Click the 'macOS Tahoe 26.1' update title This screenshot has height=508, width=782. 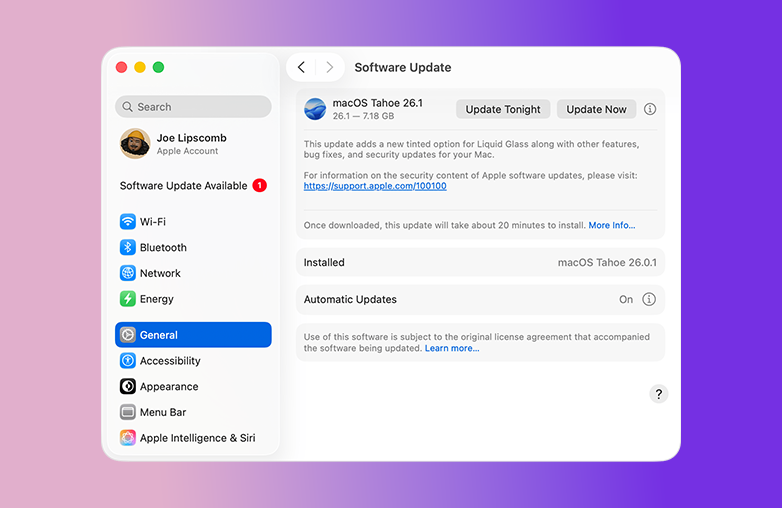coord(378,103)
